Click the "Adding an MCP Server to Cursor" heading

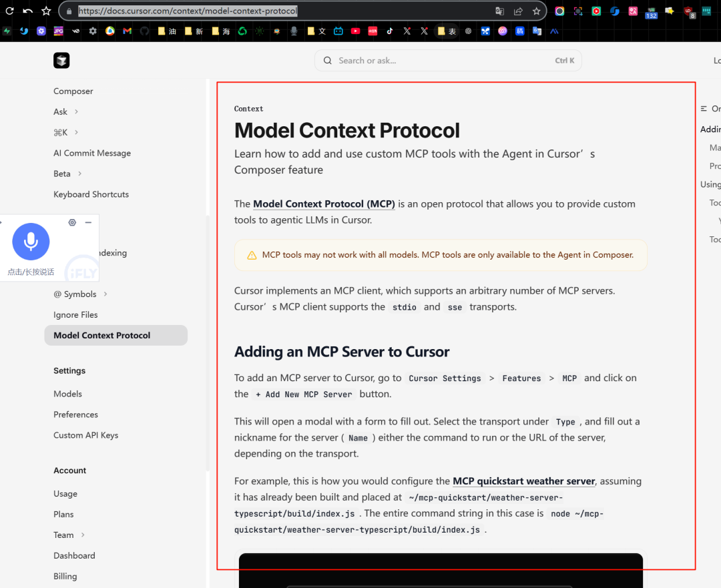pyautogui.click(x=342, y=352)
